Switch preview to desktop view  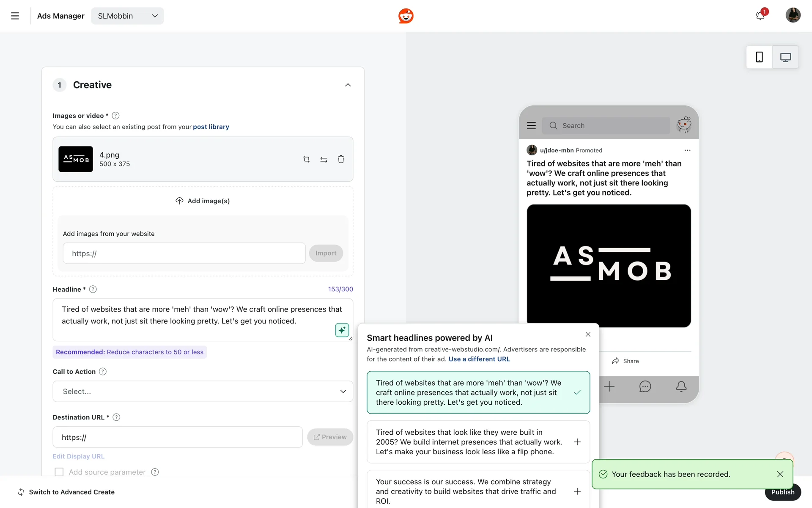tap(785, 57)
